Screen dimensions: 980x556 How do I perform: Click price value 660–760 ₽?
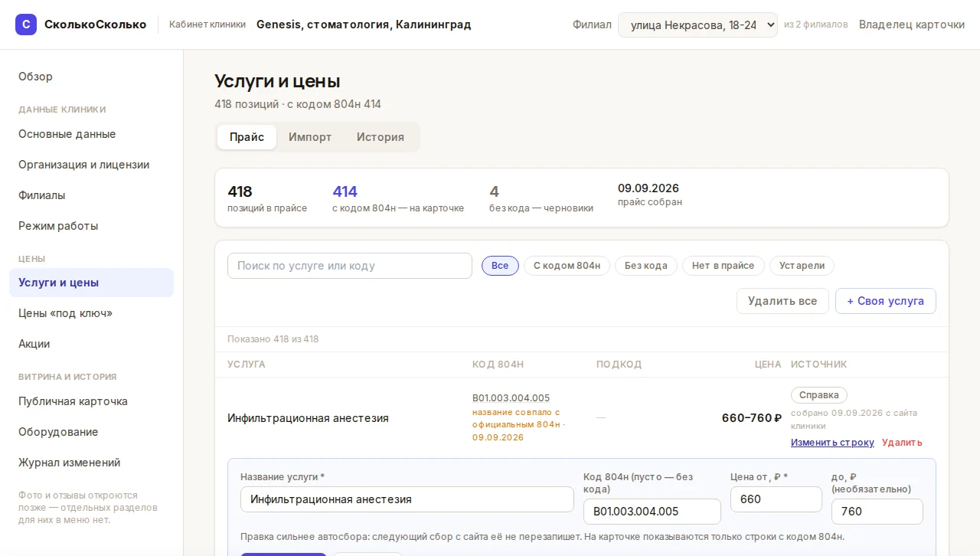click(x=752, y=418)
